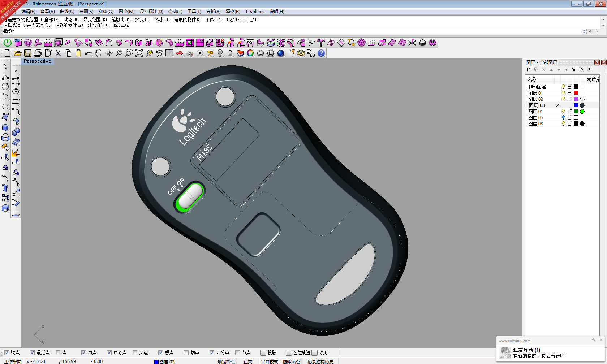The width and height of the screenshot is (607, 364).
Task: Click the text T tool in left toolbar
Action: click(5, 188)
